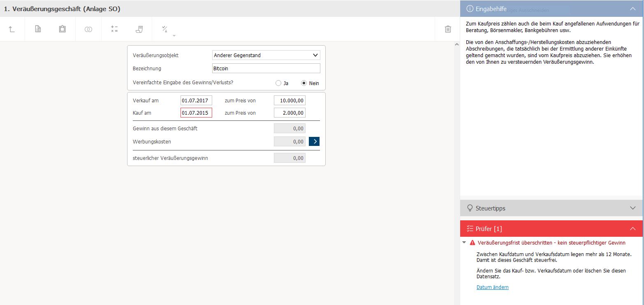Click the receipt scroll icon in toolbar
The height and width of the screenshot is (305, 644).
click(139, 29)
